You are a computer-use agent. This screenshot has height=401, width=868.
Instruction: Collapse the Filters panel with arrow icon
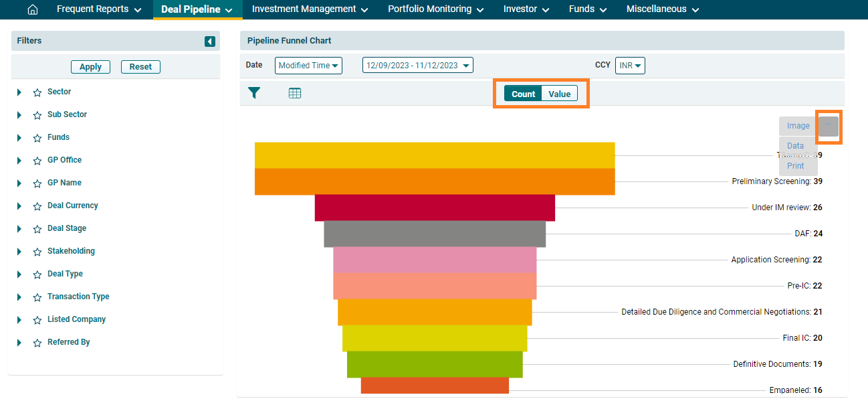(x=210, y=42)
